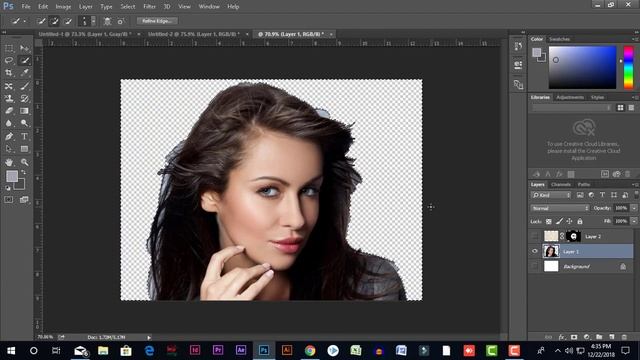Image resolution: width=640 pixels, height=360 pixels.
Task: Select the Move tool
Action: 24,48
